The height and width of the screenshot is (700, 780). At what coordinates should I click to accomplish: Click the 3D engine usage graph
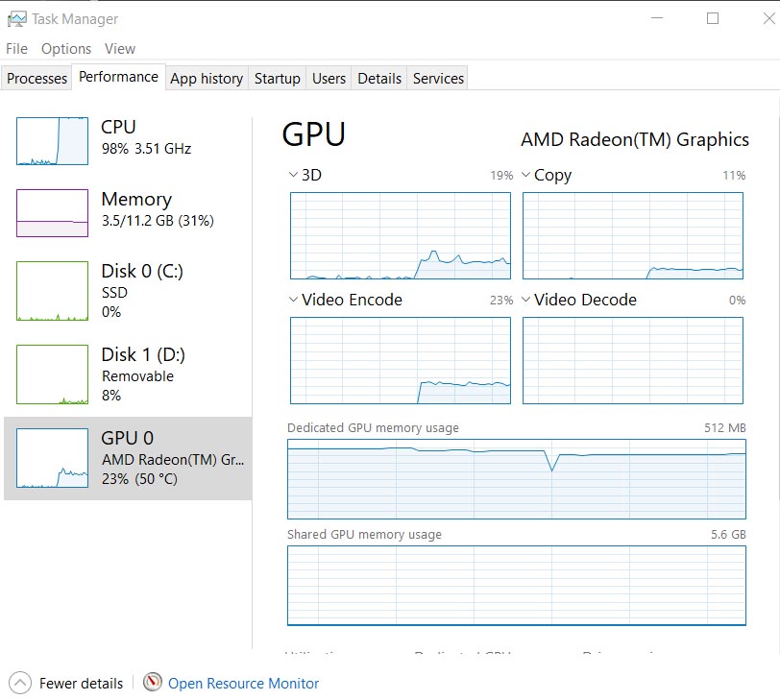401,235
